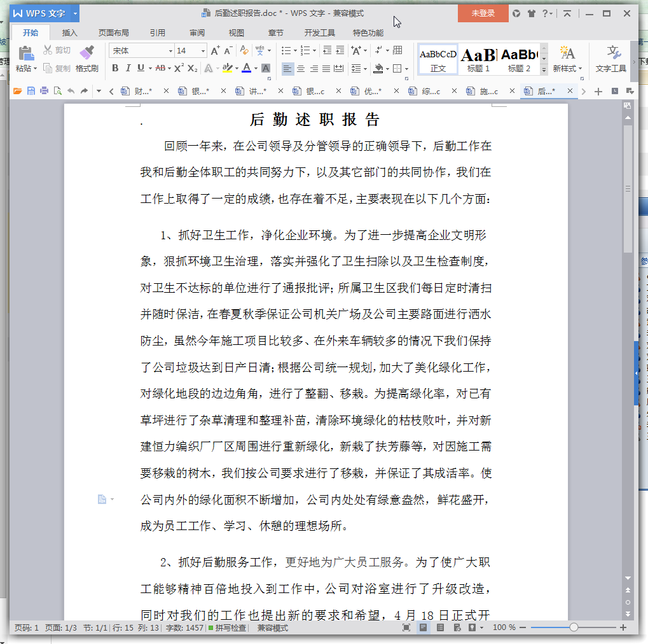The width and height of the screenshot is (648, 644).
Task: Open the New Style (新样式) icon
Action: (x=567, y=53)
